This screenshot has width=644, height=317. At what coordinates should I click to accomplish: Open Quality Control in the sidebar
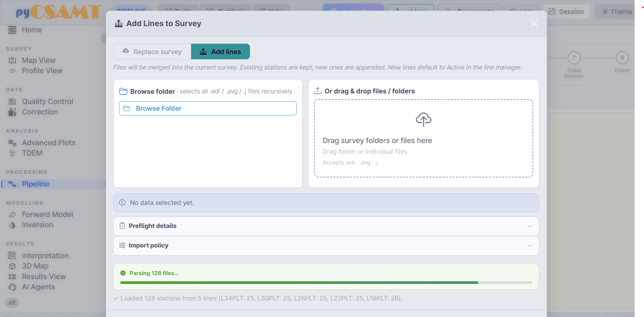[x=47, y=101]
